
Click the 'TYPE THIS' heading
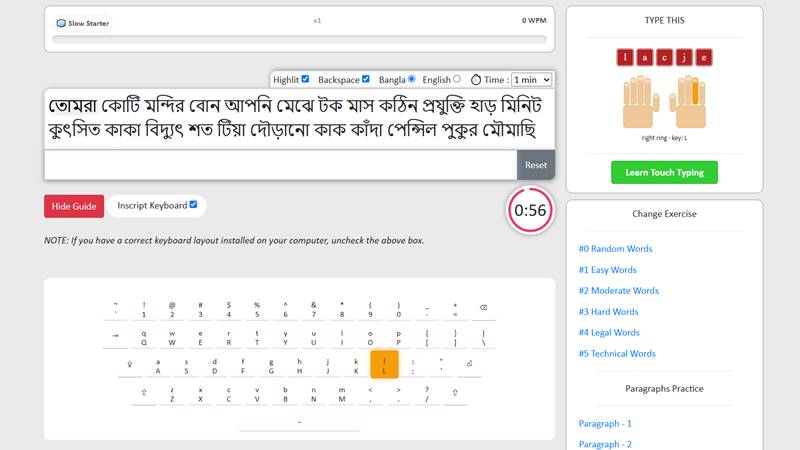click(664, 20)
